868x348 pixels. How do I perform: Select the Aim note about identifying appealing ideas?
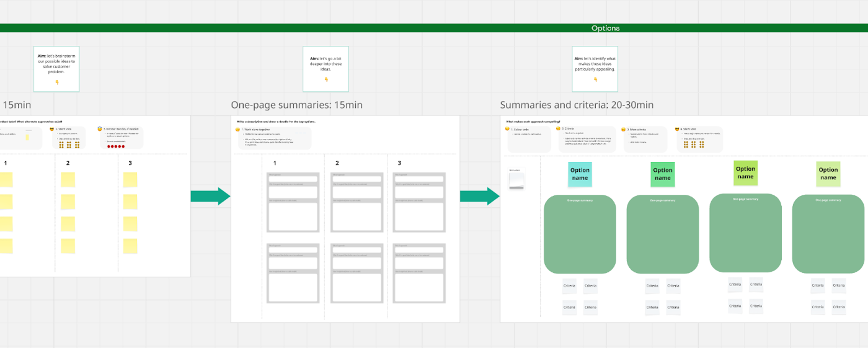click(595, 69)
